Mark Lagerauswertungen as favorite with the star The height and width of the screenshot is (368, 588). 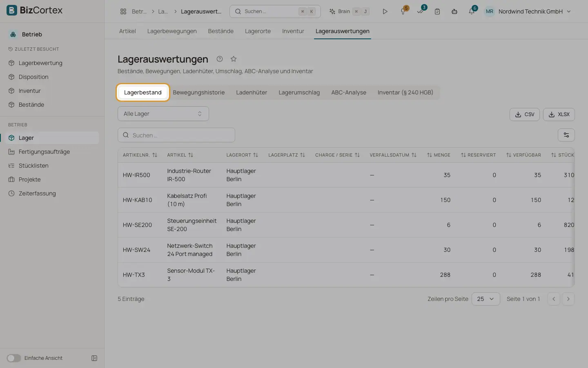pos(234,59)
